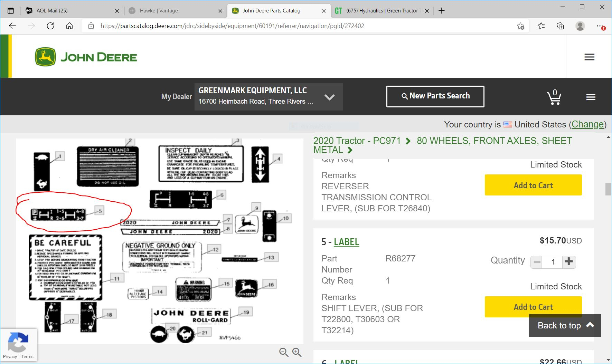Close the Hawke Vantage tab

click(x=220, y=11)
